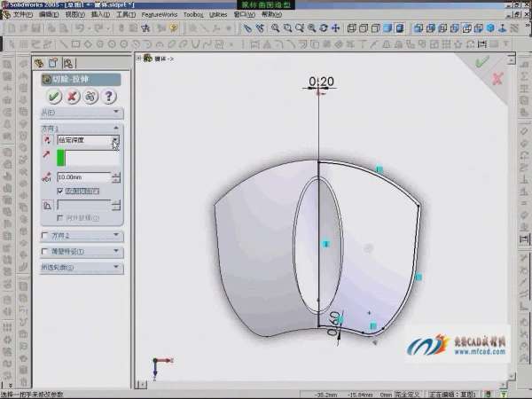Screen dimensions: 532x399
Task: Open the FeatureWorks menu
Action: [x=160, y=14]
